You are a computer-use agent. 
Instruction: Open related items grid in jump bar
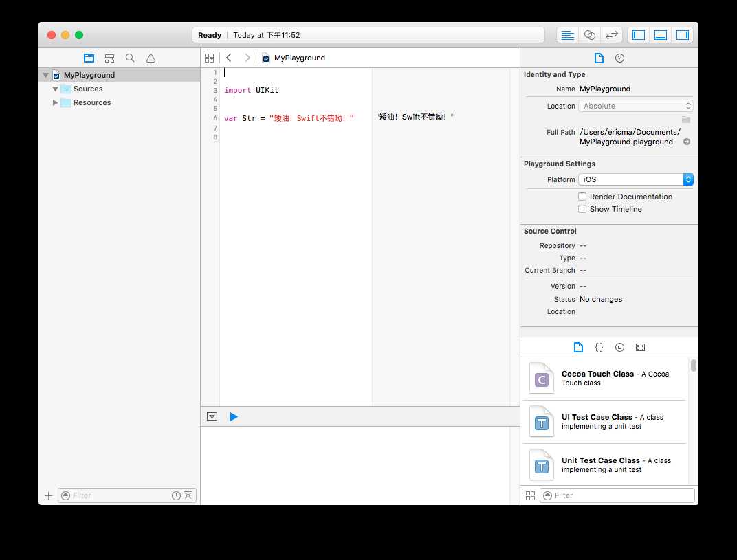coord(210,58)
